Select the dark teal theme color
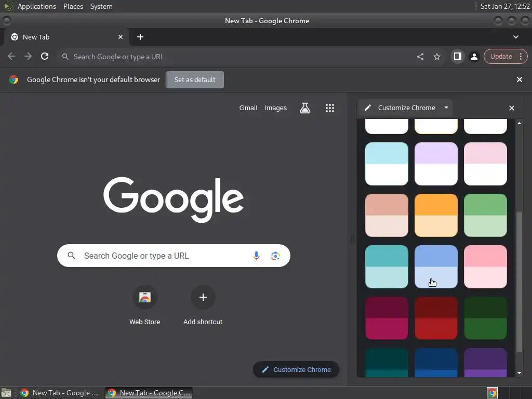Image resolution: width=532 pixels, height=399 pixels. [x=387, y=363]
